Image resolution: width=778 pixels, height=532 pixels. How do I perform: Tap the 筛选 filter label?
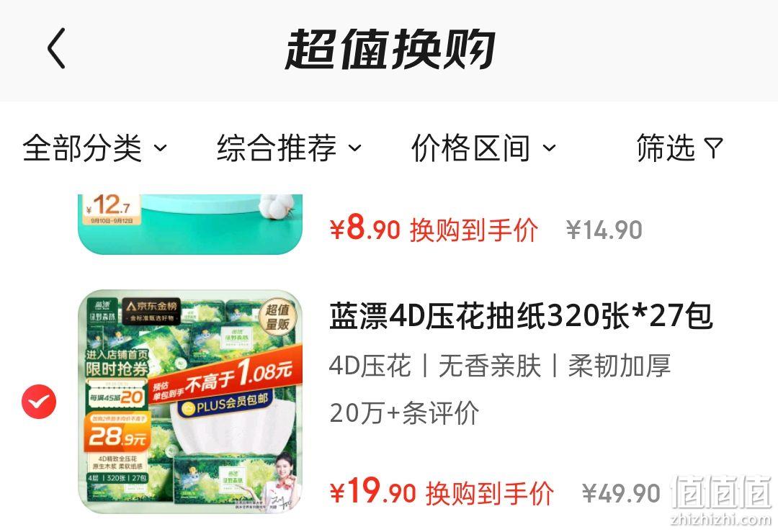click(666, 148)
